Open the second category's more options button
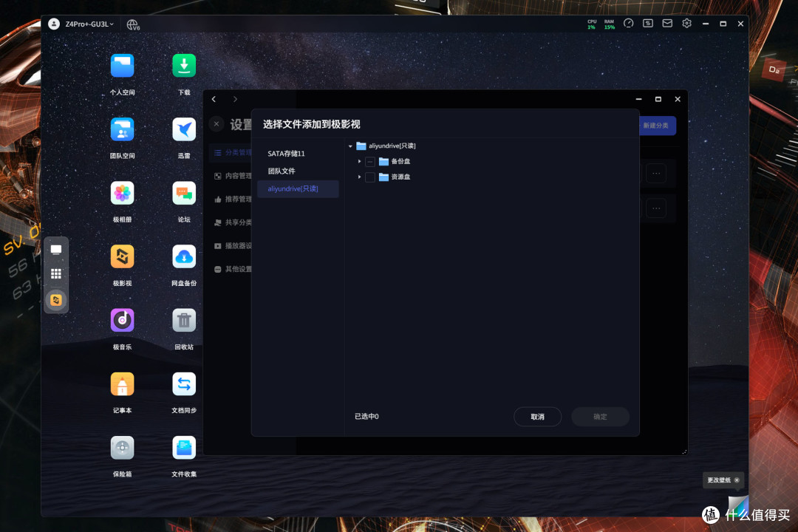The image size is (798, 532). tap(656, 208)
